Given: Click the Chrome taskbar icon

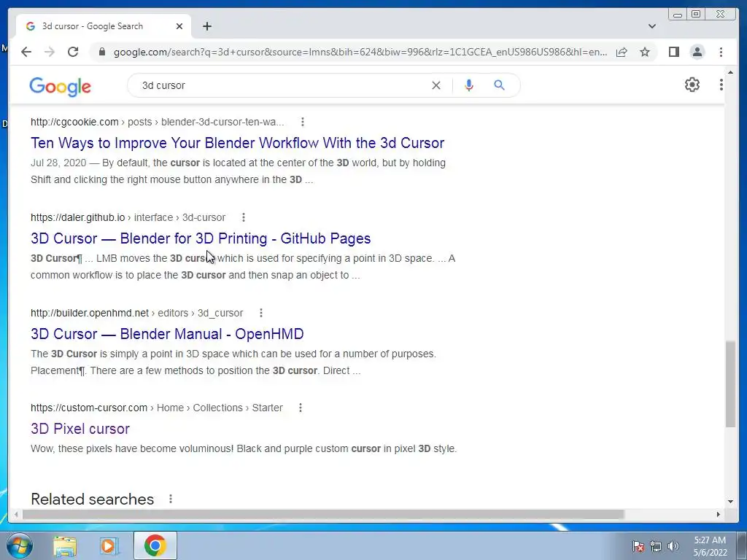Looking at the screenshot, I should point(155,545).
